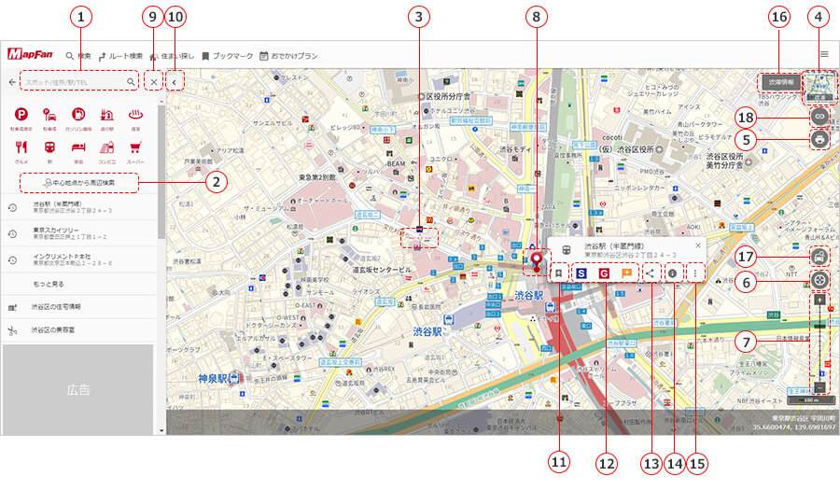Center the map on the current location with the target icon
The height and width of the screenshot is (504, 840).
819,280
